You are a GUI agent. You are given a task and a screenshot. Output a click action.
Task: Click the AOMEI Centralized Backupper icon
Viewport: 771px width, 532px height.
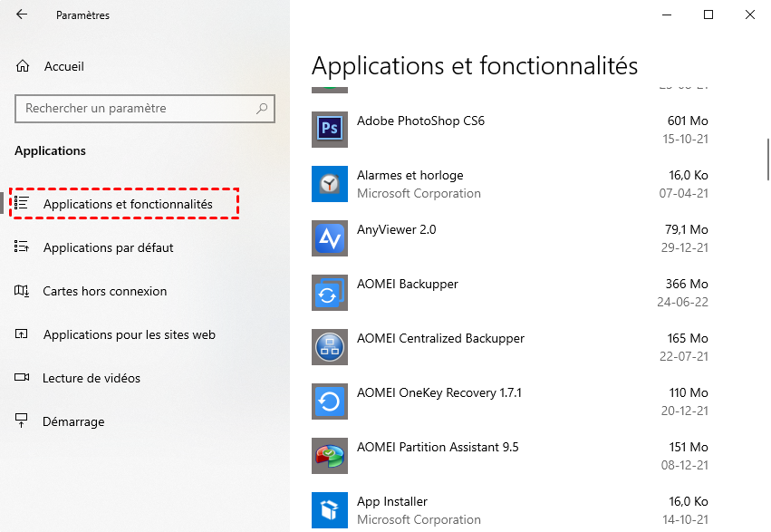click(x=329, y=347)
